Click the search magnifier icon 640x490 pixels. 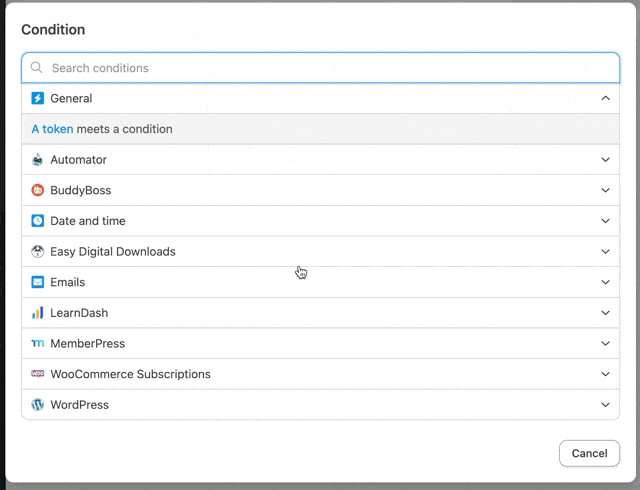[x=36, y=67]
